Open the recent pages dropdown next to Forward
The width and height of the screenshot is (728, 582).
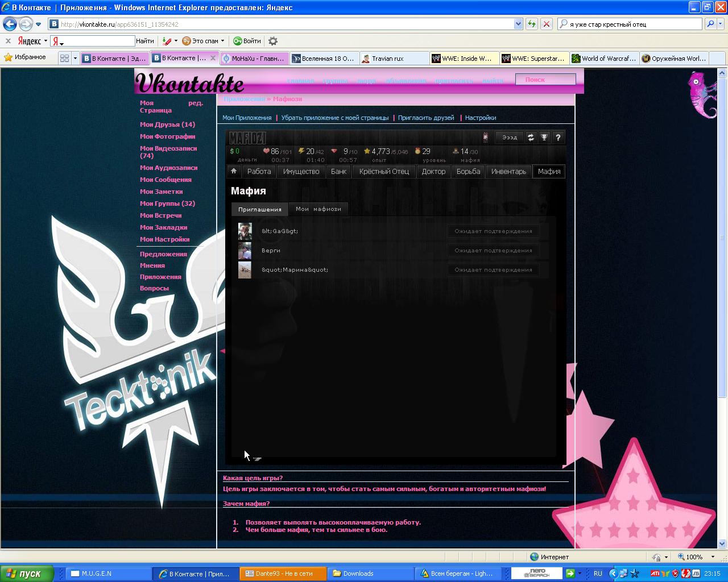[x=38, y=24]
